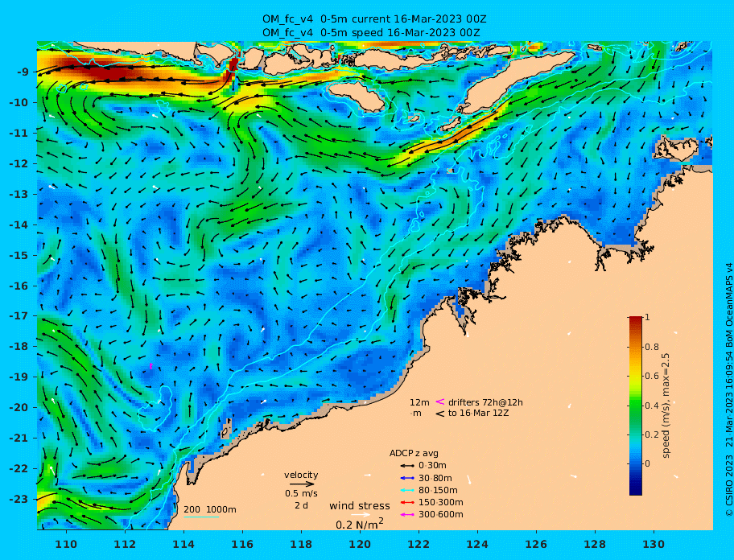Click the color bar value 0
This screenshot has width=734, height=560.
647,463
